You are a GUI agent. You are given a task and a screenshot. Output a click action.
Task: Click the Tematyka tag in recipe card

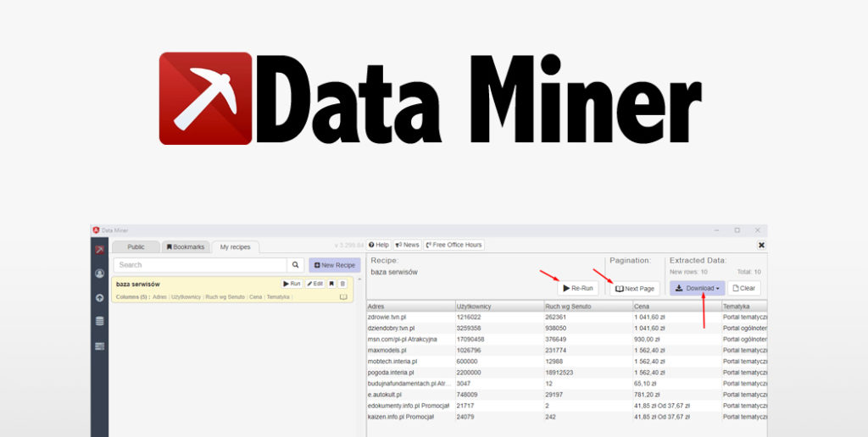click(x=278, y=297)
